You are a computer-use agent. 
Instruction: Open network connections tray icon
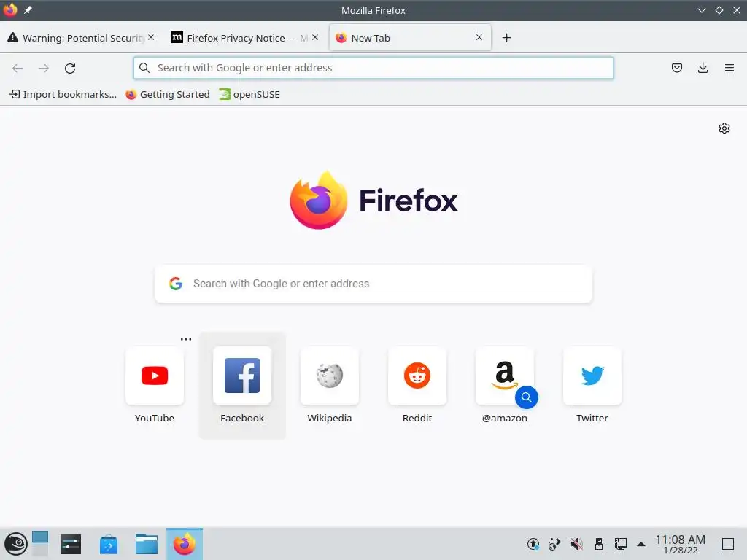pyautogui.click(x=620, y=544)
